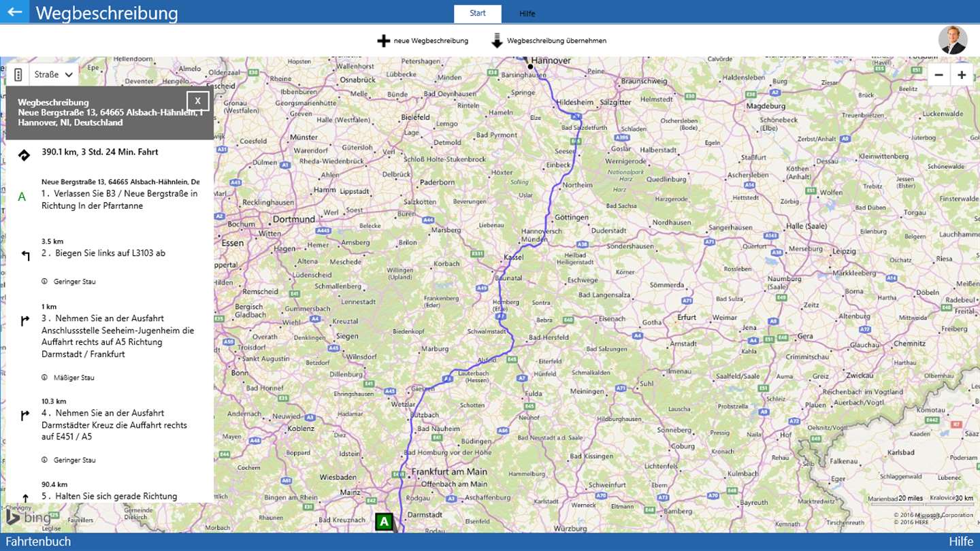Click the traffic light icon on map
The height and width of the screenshot is (551, 980).
click(x=18, y=75)
